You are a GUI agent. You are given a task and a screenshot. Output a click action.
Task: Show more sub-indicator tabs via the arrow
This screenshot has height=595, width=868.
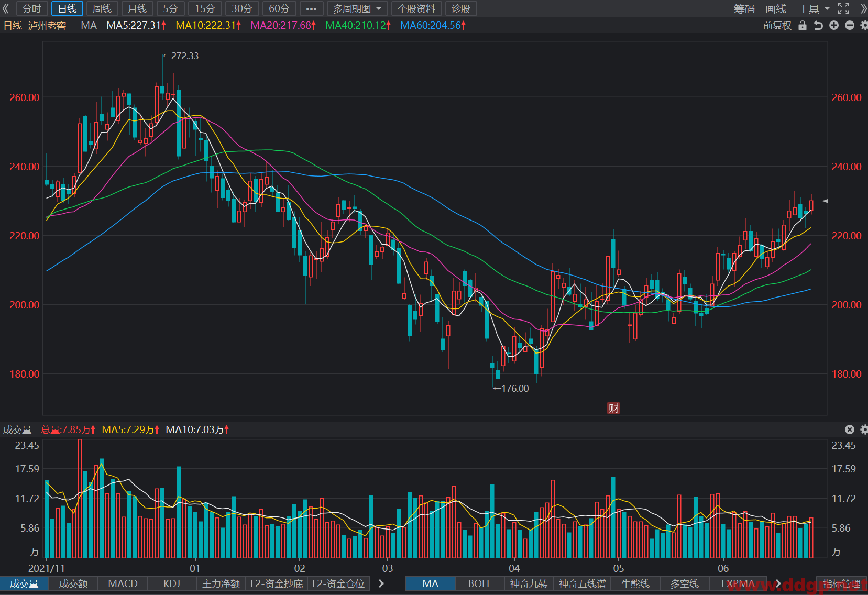381,583
